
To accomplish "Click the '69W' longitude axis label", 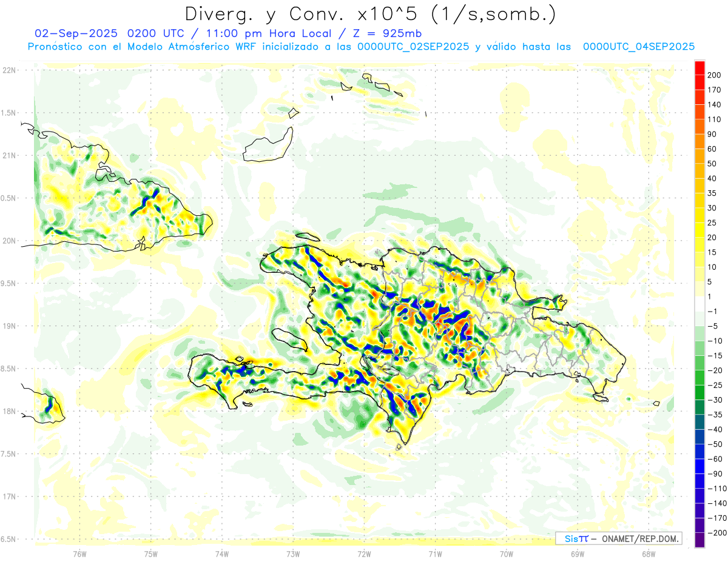I will [x=578, y=554].
